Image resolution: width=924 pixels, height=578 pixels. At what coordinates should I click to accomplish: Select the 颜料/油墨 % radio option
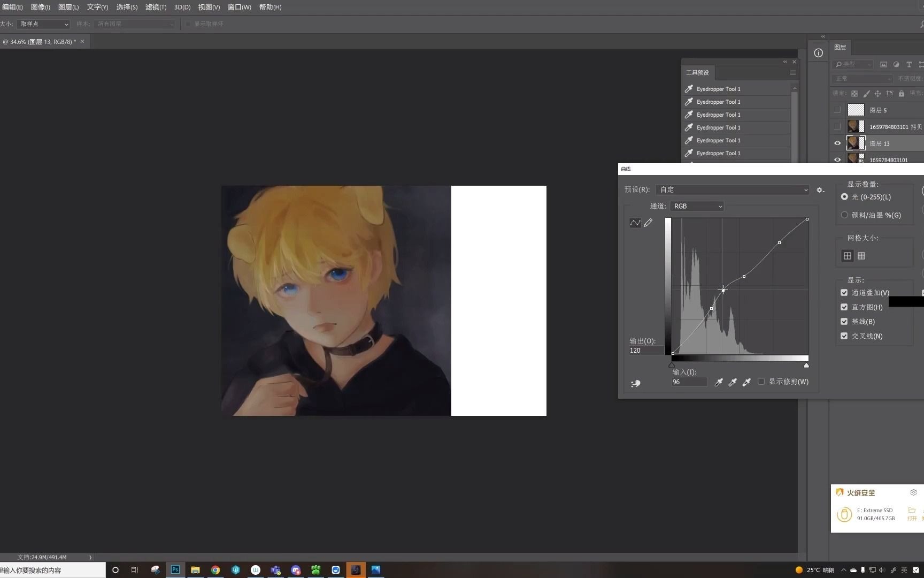pyautogui.click(x=844, y=215)
